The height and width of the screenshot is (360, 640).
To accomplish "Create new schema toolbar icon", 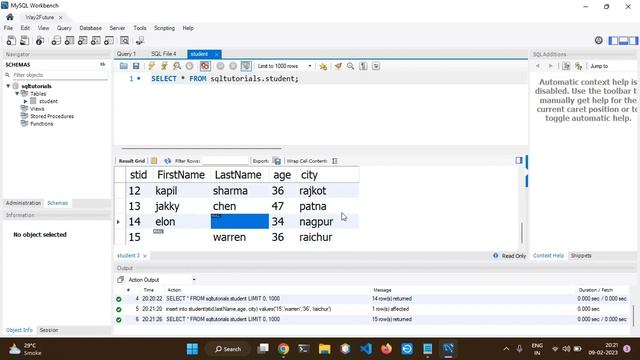I will [x=56, y=40].
